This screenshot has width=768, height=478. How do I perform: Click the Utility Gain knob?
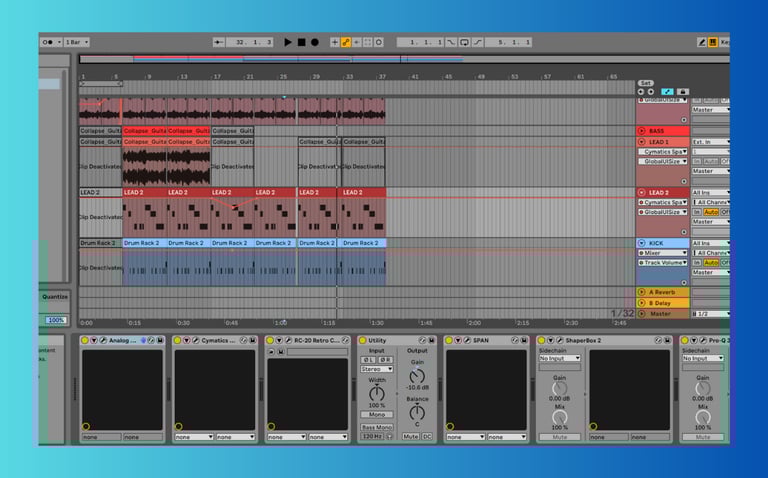[417, 375]
